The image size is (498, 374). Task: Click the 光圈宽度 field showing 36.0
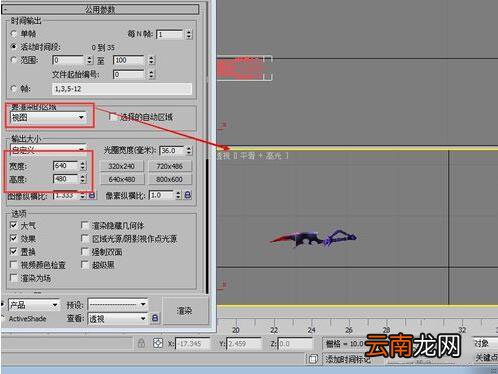pos(172,151)
